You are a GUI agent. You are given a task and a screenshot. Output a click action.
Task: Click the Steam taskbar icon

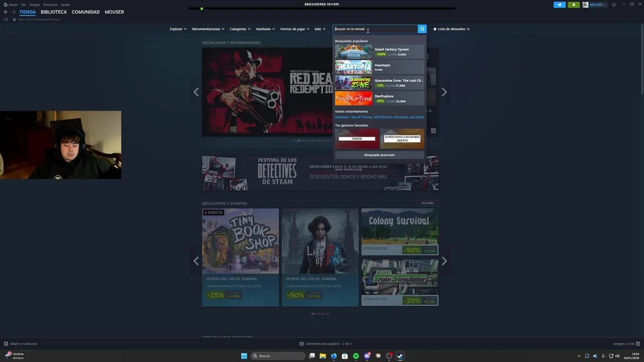pos(400,356)
